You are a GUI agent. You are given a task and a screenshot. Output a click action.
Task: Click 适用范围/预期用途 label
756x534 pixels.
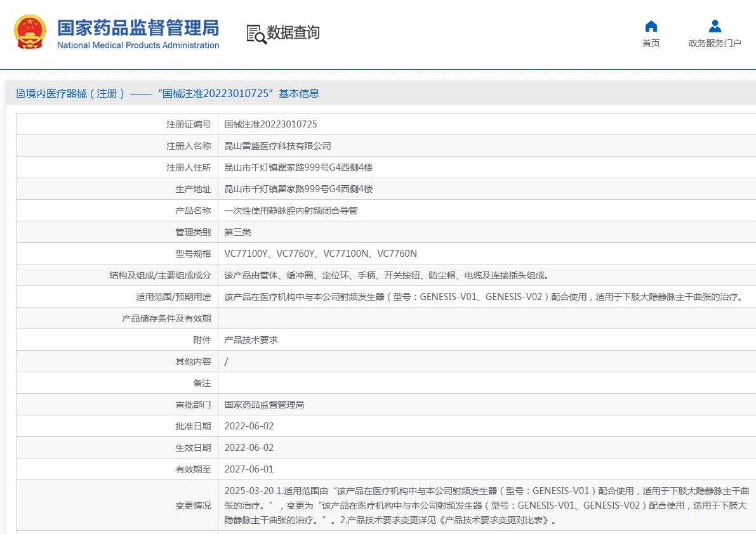point(173,297)
